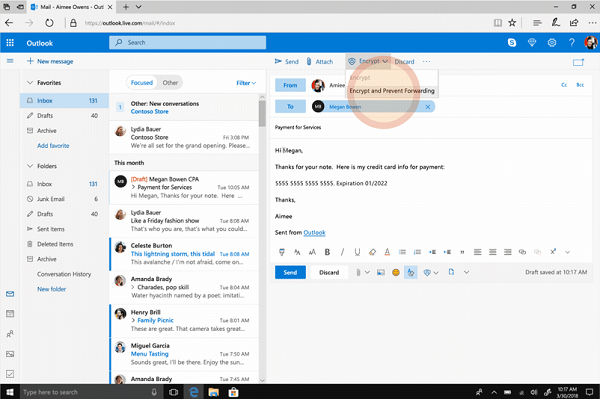The width and height of the screenshot is (600, 399).
Task: Open the Tasks module in left rail
Action: click(10, 374)
